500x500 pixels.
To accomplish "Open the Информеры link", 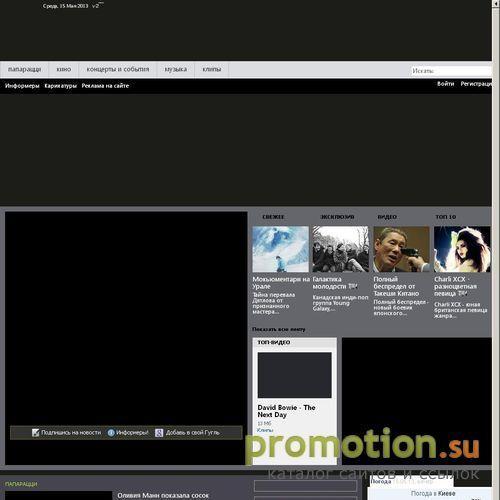I will point(22,86).
